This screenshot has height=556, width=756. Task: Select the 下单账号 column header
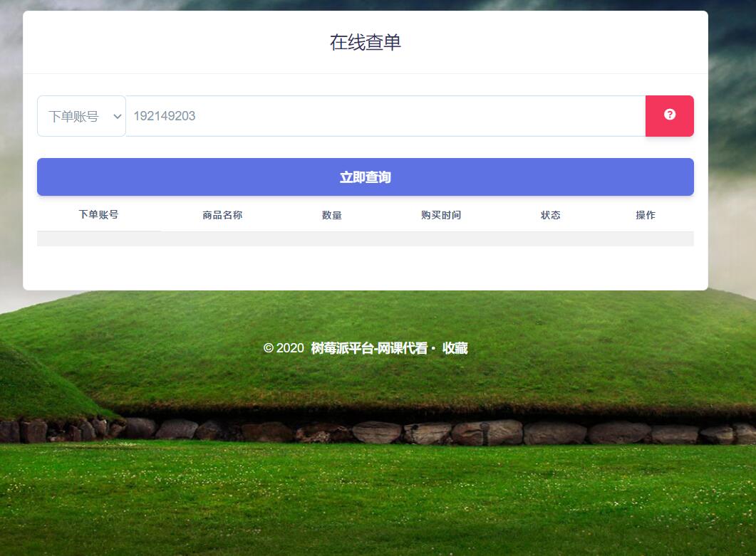pos(98,215)
